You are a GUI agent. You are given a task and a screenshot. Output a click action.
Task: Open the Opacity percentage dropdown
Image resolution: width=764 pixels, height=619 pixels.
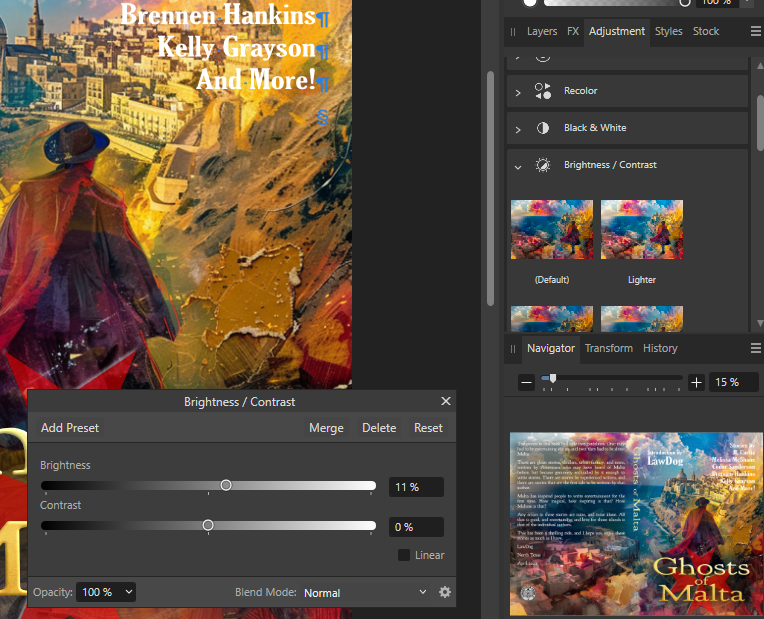pos(106,592)
